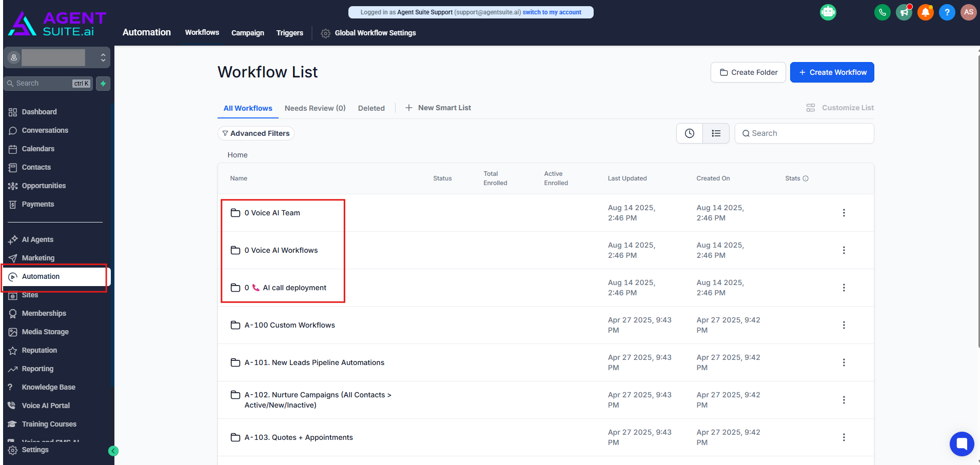Open the chat widget bubble

tap(962, 443)
